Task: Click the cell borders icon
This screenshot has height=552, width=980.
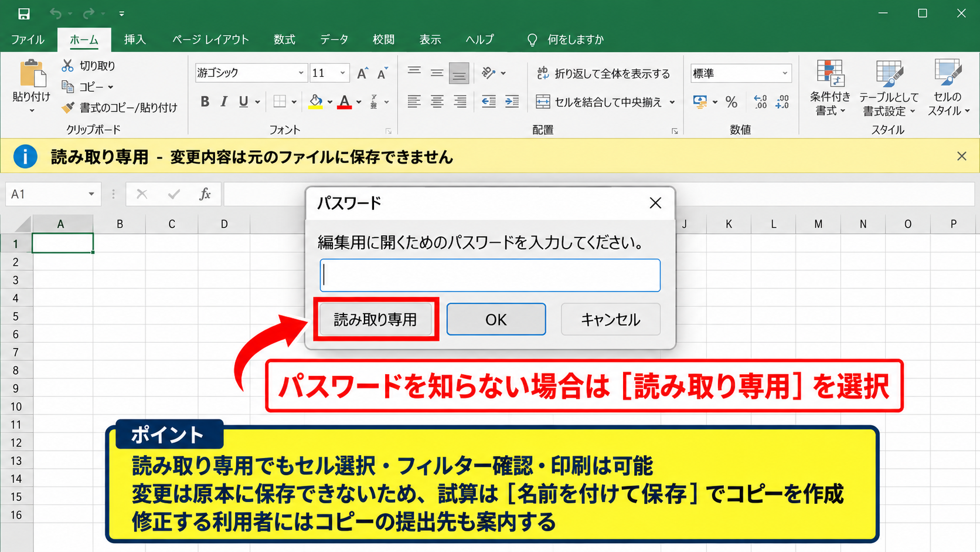Action: point(280,101)
